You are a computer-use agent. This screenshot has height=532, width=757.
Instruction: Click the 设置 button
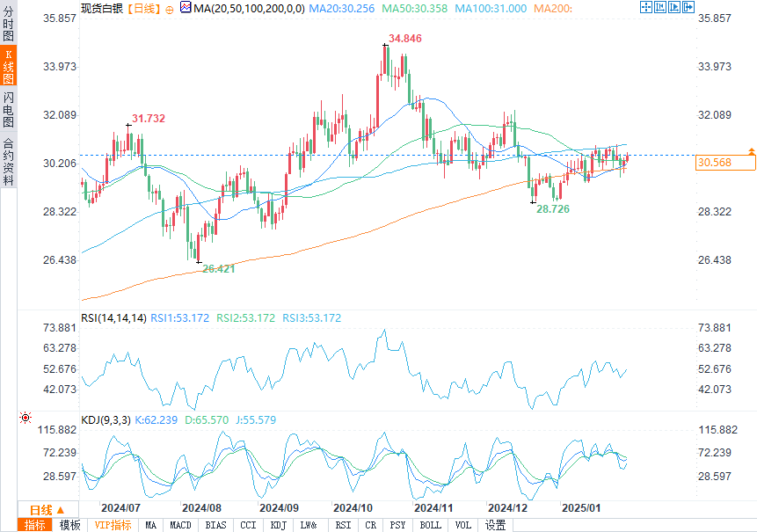tap(495, 525)
